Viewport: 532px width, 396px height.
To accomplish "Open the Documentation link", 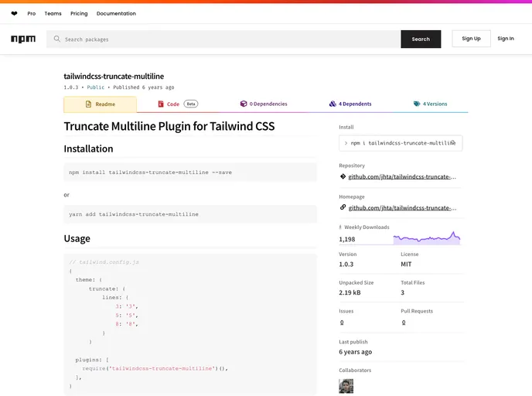I will point(116,14).
